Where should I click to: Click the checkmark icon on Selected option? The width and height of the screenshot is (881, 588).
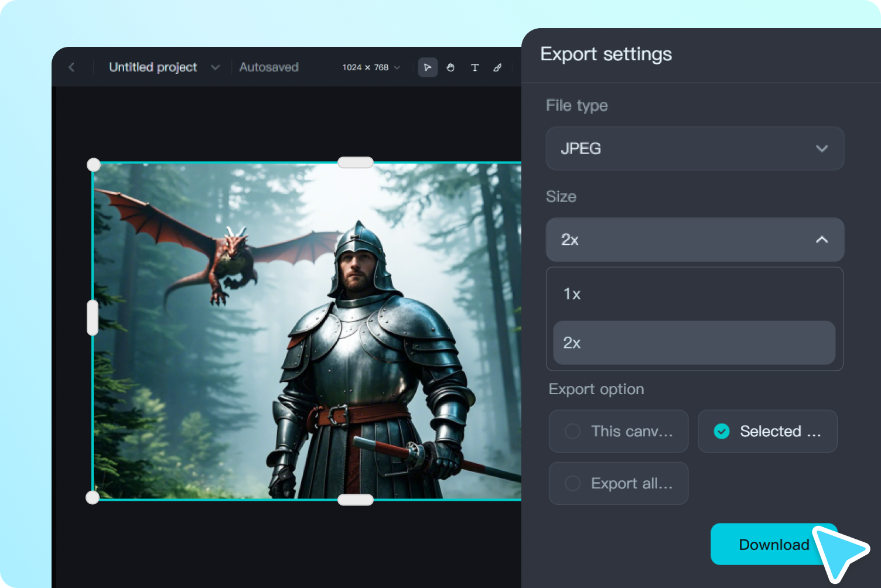coord(720,431)
